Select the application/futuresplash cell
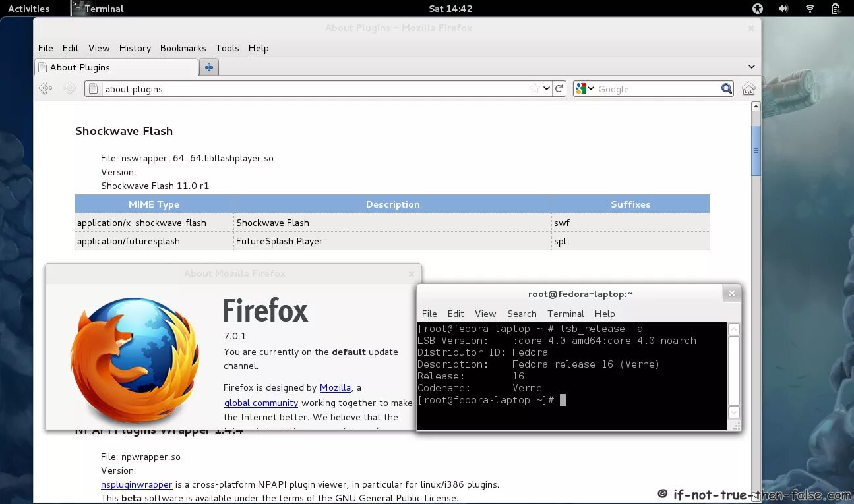Screen dimensions: 854x504 coord(154,241)
